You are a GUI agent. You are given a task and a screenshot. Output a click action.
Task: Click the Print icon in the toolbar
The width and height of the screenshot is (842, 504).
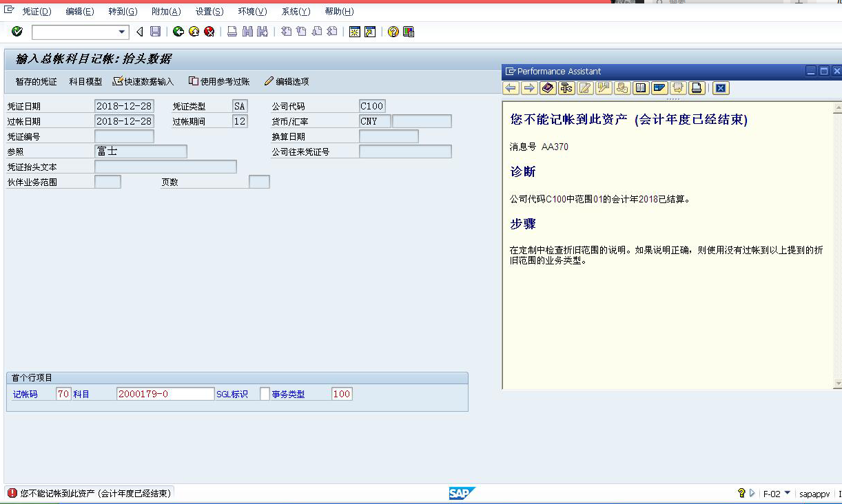coord(232,31)
